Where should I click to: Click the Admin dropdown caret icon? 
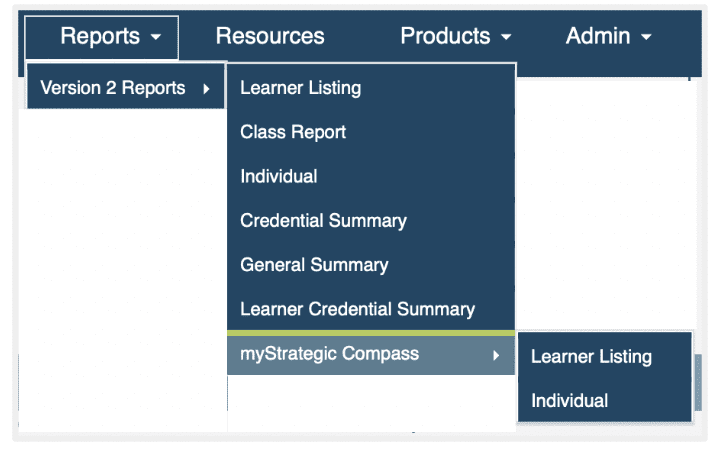646,38
